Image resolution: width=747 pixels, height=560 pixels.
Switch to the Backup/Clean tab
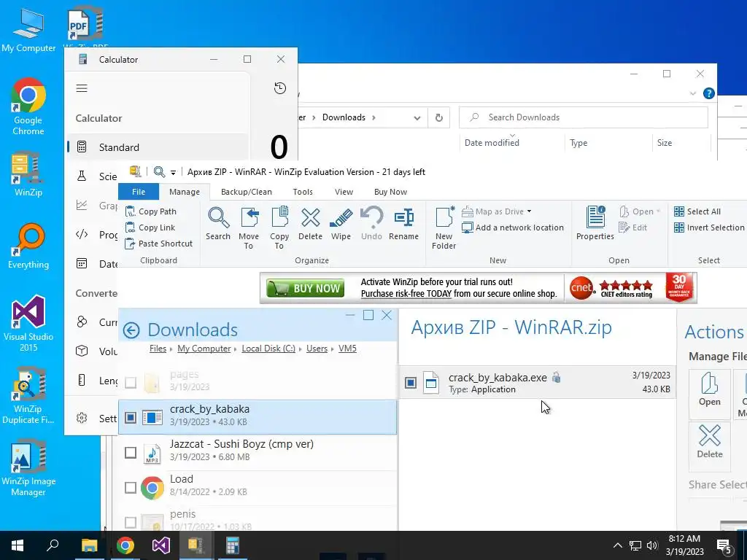[x=247, y=192]
